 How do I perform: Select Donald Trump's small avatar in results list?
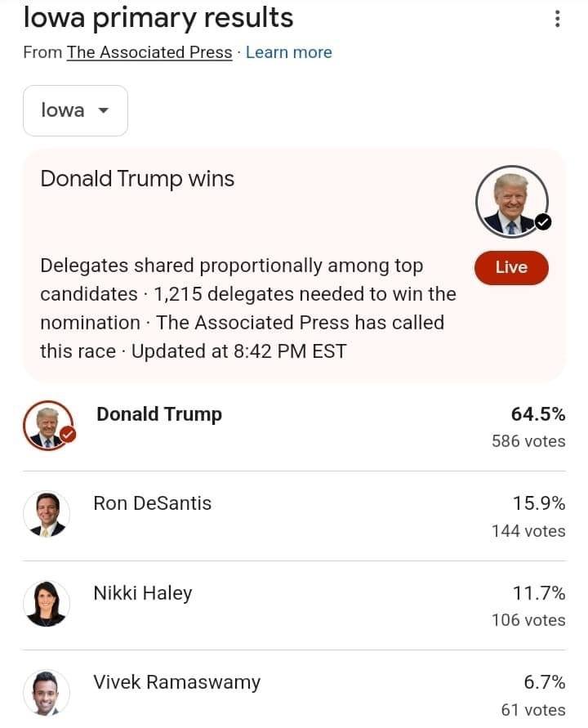pyautogui.click(x=48, y=426)
